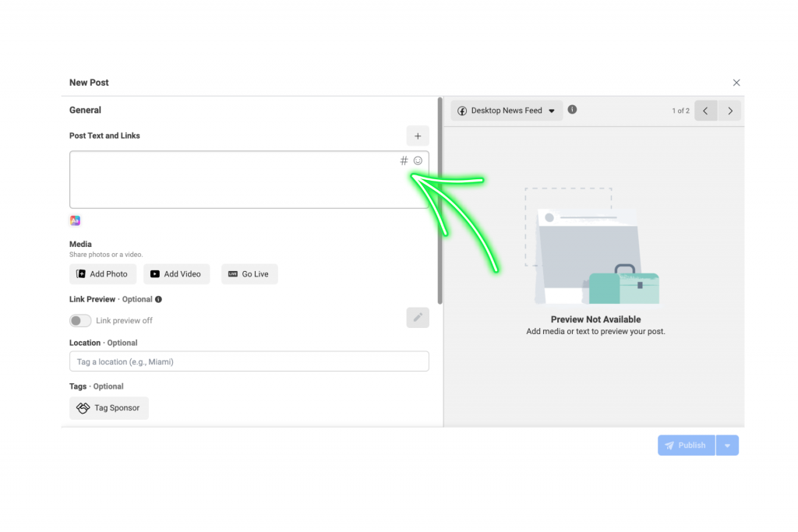Open the Desktop News Feed dropdown
The width and height of the screenshot is (798, 532).
pyautogui.click(x=507, y=111)
